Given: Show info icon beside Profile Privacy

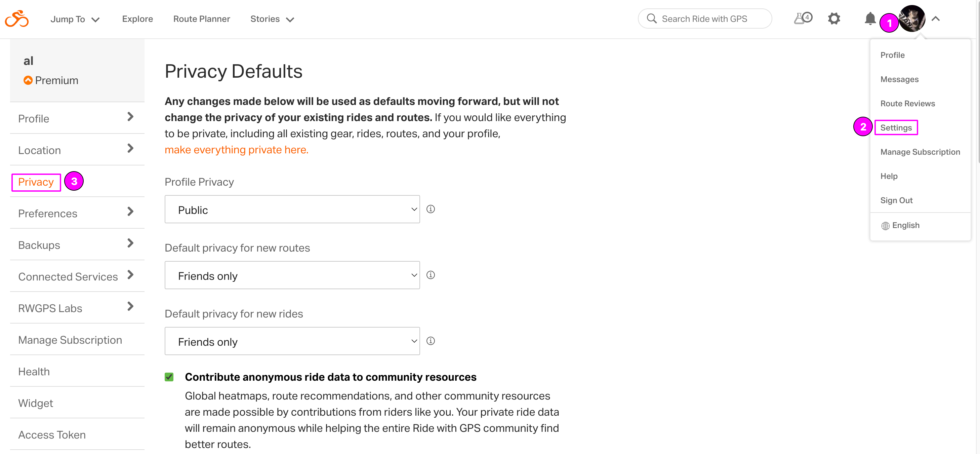Looking at the screenshot, I should pyautogui.click(x=430, y=209).
